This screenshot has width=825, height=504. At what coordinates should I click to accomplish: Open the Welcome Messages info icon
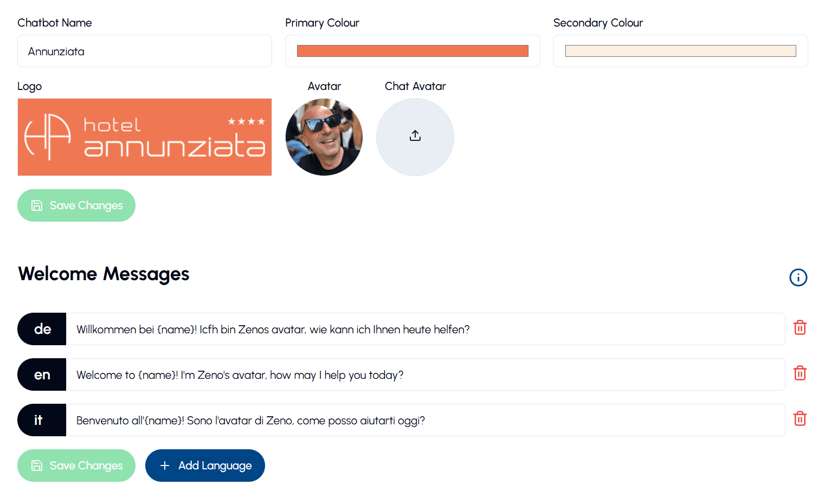(x=798, y=277)
